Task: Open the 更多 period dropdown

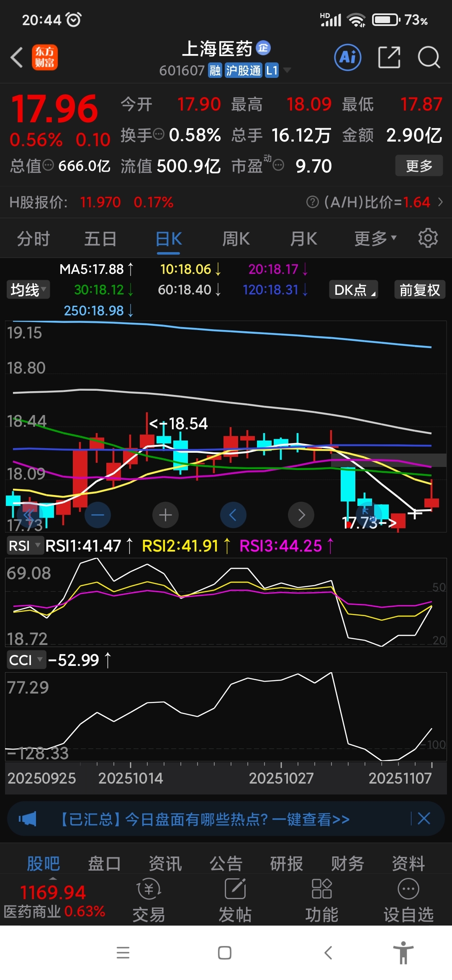Action: pos(375,238)
